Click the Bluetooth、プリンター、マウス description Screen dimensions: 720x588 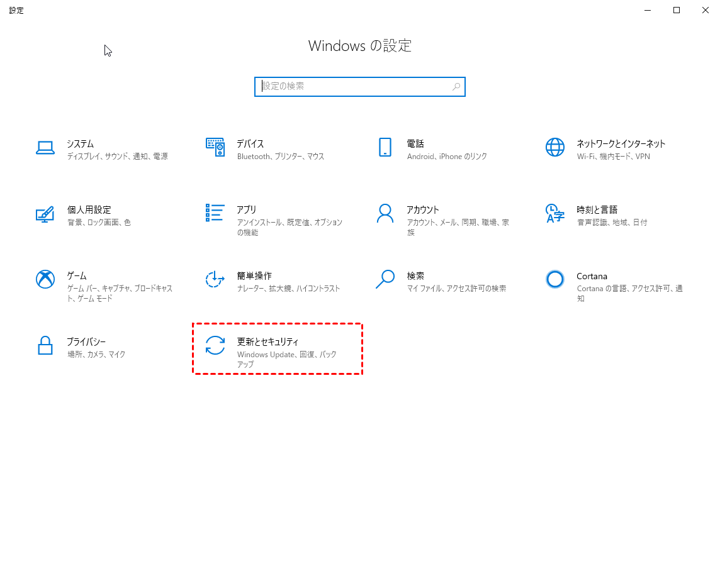tap(281, 157)
